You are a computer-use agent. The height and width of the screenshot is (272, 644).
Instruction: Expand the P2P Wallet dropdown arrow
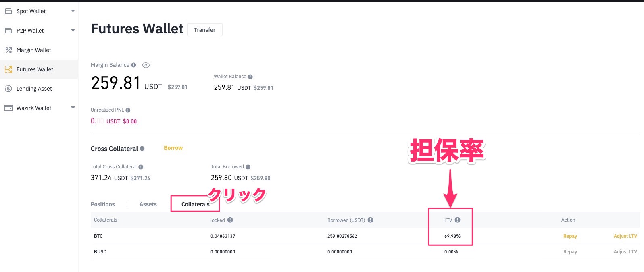tap(73, 30)
